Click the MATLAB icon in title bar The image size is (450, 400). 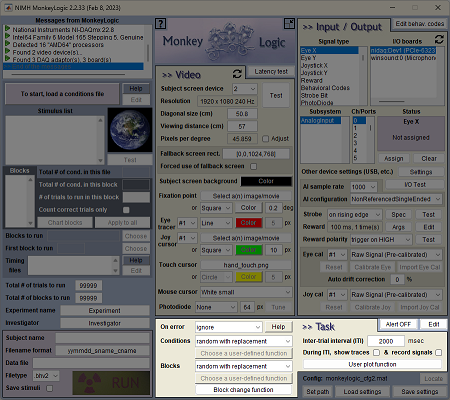[x=8, y=7]
